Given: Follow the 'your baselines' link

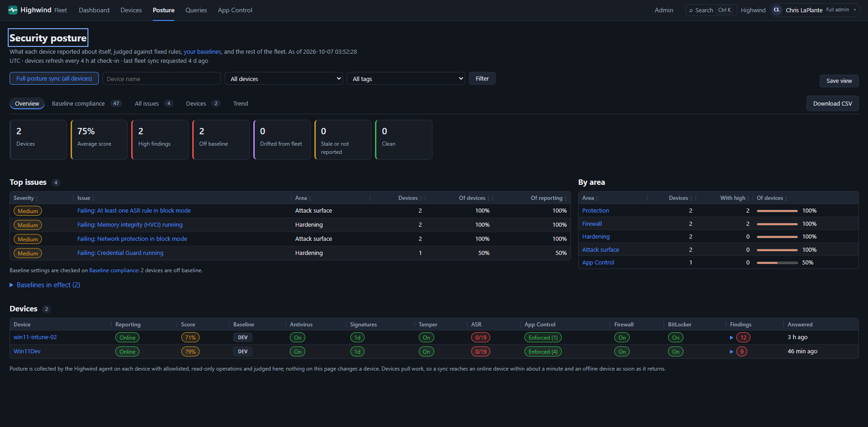Looking at the screenshot, I should pos(202,52).
